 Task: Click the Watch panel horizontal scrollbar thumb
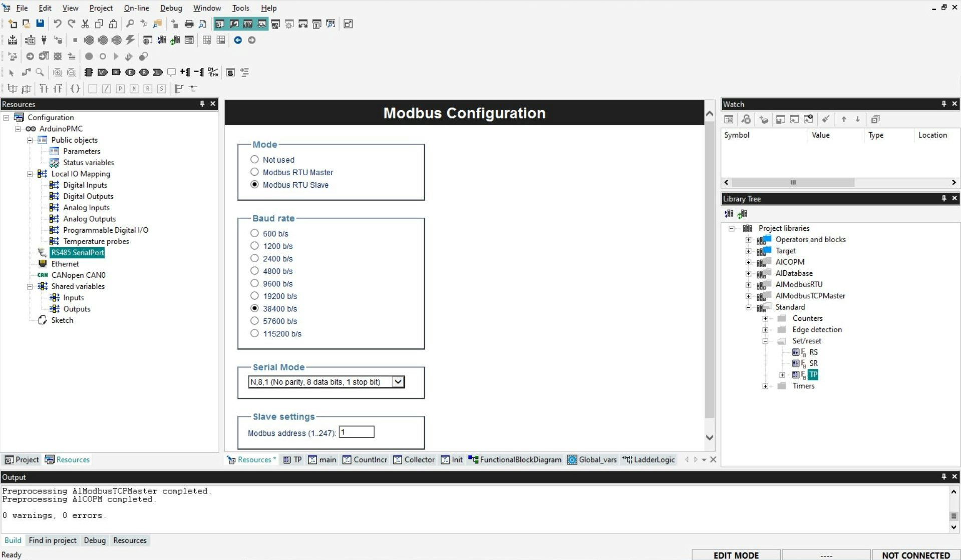(793, 182)
